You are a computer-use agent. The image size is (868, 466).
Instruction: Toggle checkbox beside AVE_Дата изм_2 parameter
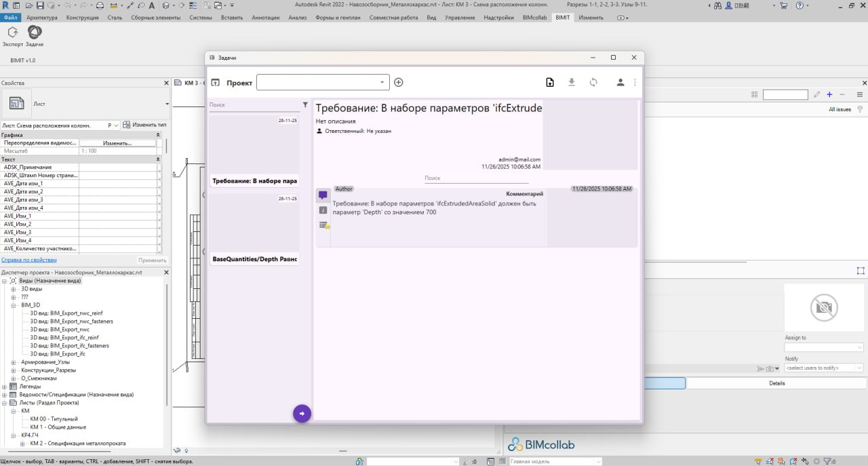pyautogui.click(x=159, y=191)
